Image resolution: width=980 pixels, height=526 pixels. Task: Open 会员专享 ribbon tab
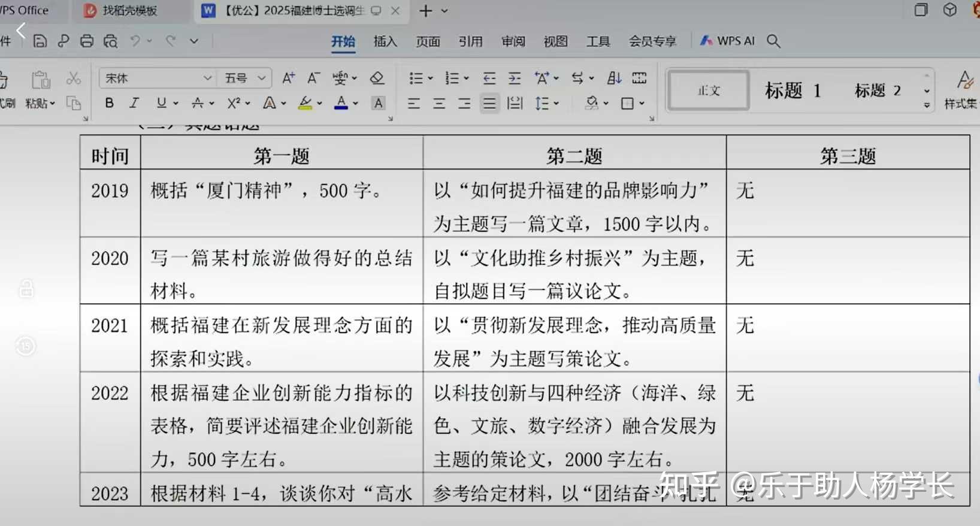(x=652, y=41)
